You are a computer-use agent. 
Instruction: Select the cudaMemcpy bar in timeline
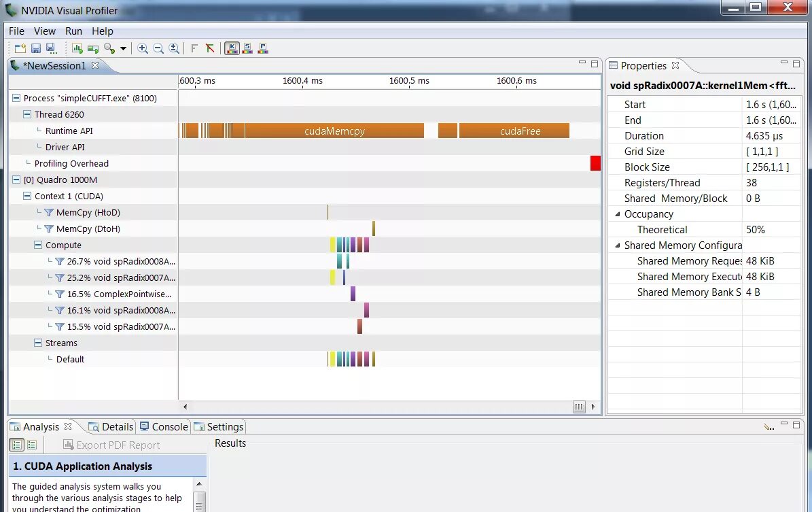coord(334,131)
